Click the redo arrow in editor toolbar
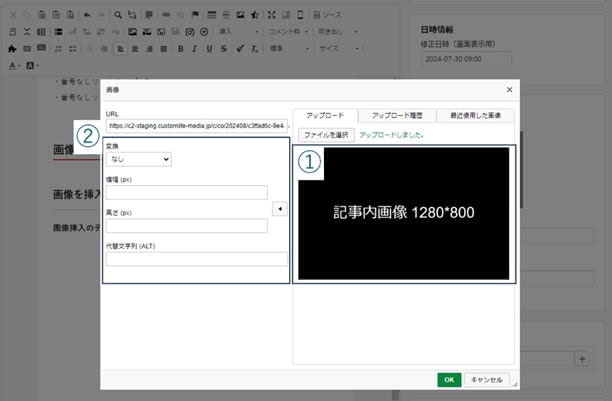 pyautogui.click(x=101, y=15)
